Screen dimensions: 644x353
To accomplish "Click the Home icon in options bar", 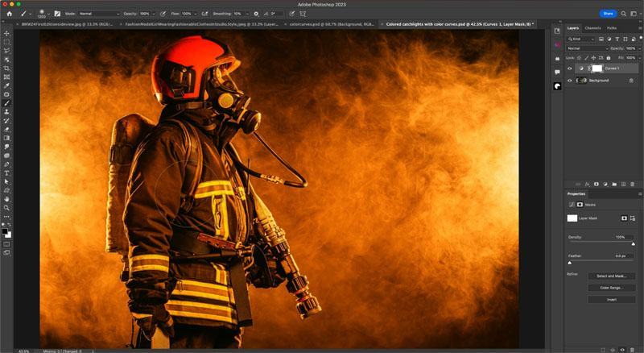I will pyautogui.click(x=9, y=14).
